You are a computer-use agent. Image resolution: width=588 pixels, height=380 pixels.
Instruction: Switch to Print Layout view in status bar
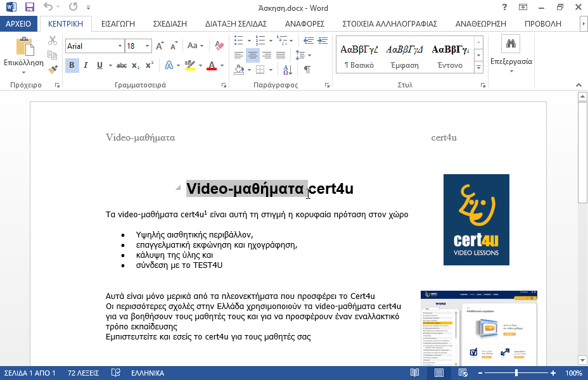click(438, 373)
